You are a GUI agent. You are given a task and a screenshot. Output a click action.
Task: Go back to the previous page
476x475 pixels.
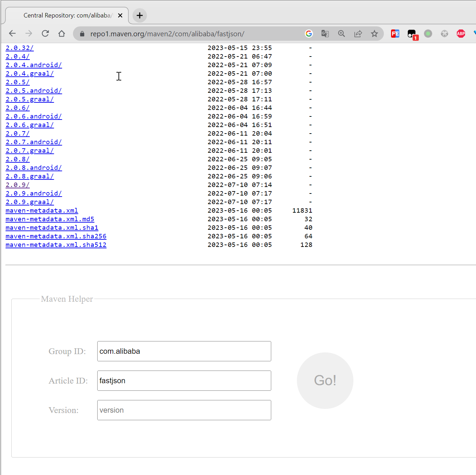click(x=12, y=34)
